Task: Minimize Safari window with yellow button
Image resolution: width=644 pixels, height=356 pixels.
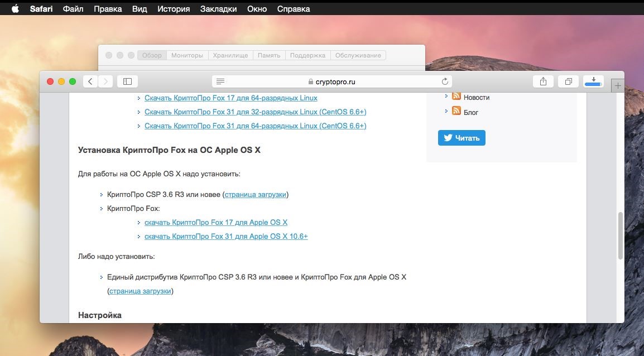Action: 61,81
